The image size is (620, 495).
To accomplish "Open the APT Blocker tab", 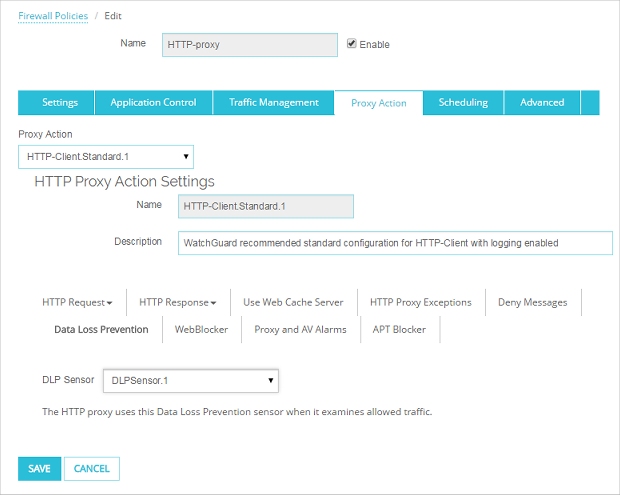I will [399, 329].
